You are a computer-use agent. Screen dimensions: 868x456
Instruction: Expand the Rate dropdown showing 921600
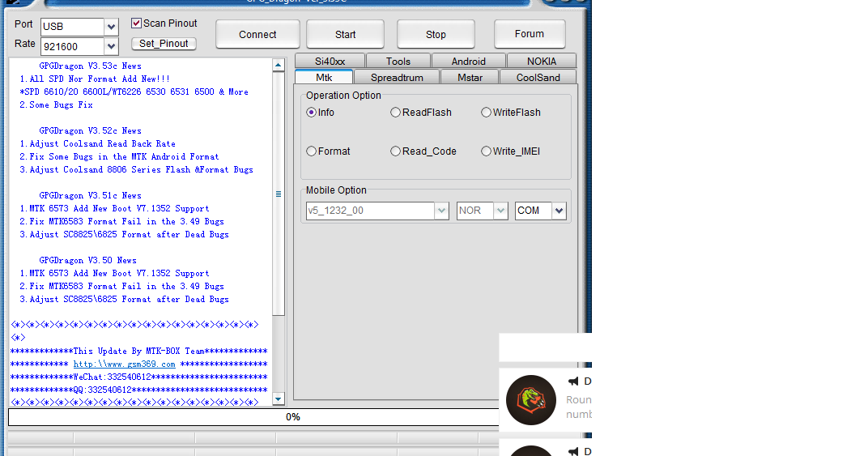(x=111, y=46)
